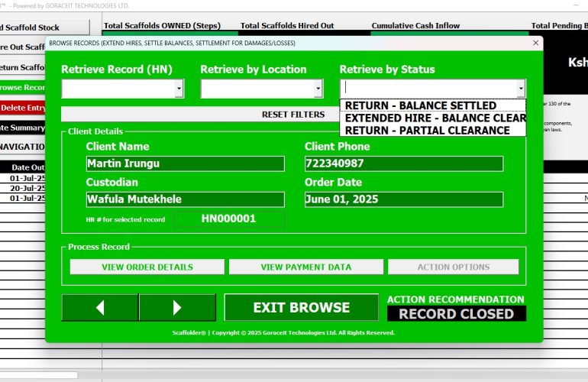Viewport: 588px width, 382px height.
Task: Open the Retrieve Record (HN) dropdown arrow
Action: click(179, 89)
